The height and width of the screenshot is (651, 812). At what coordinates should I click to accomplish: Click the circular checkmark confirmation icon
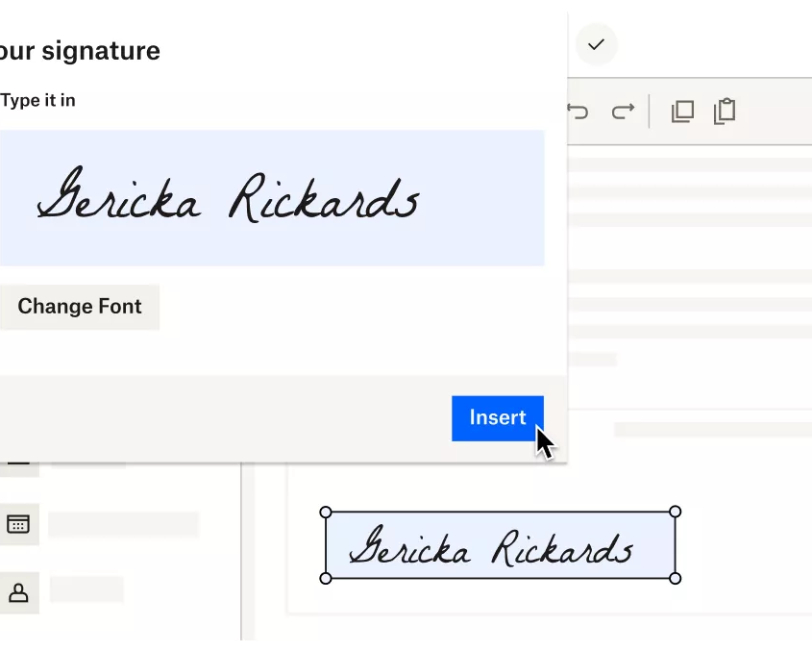point(597,45)
